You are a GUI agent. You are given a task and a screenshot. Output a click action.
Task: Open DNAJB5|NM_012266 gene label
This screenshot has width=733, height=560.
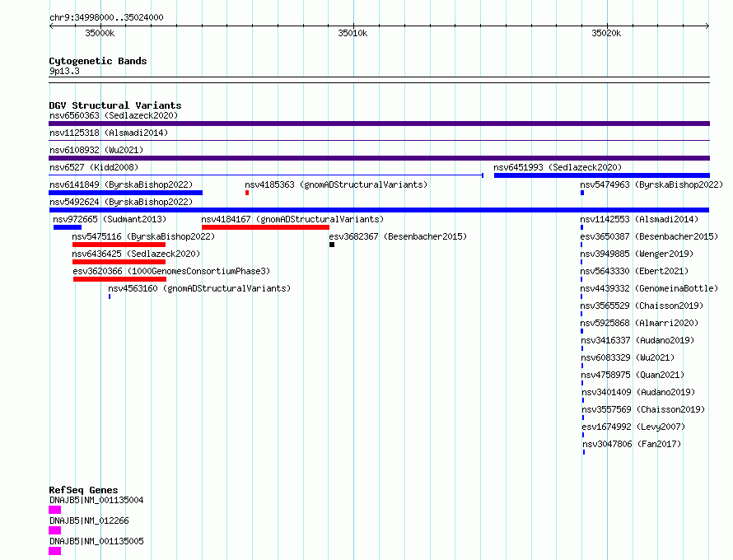tap(89, 520)
